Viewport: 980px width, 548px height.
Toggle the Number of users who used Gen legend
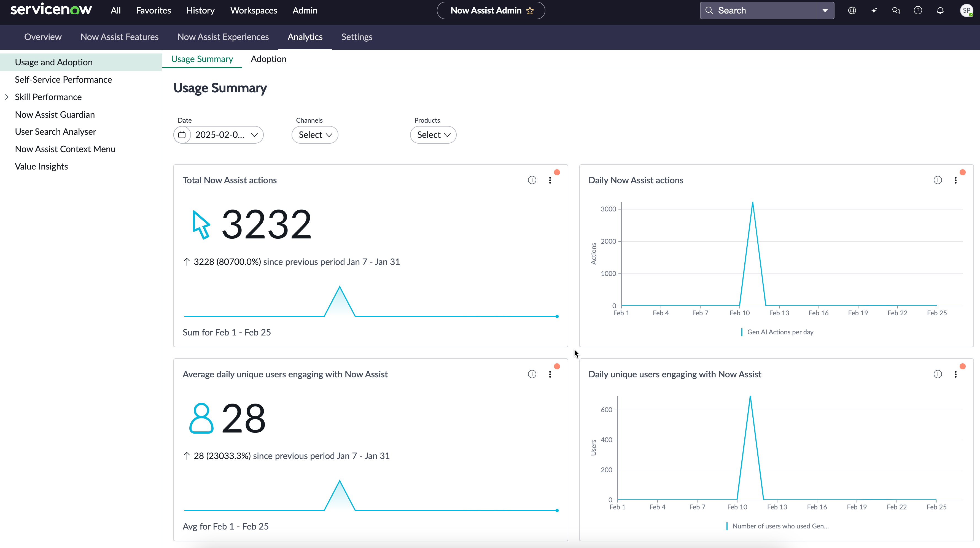click(777, 526)
